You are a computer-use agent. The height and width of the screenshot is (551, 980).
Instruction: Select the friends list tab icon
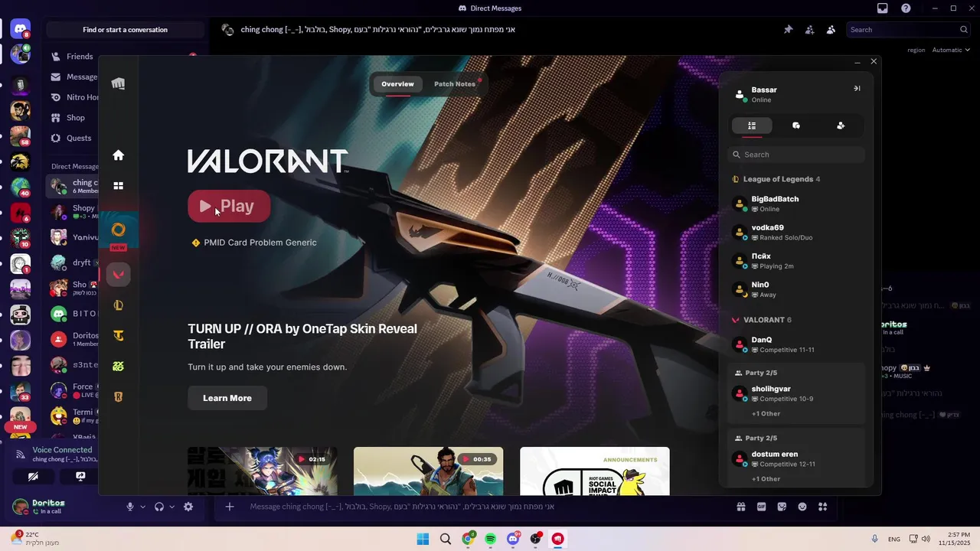click(x=752, y=126)
